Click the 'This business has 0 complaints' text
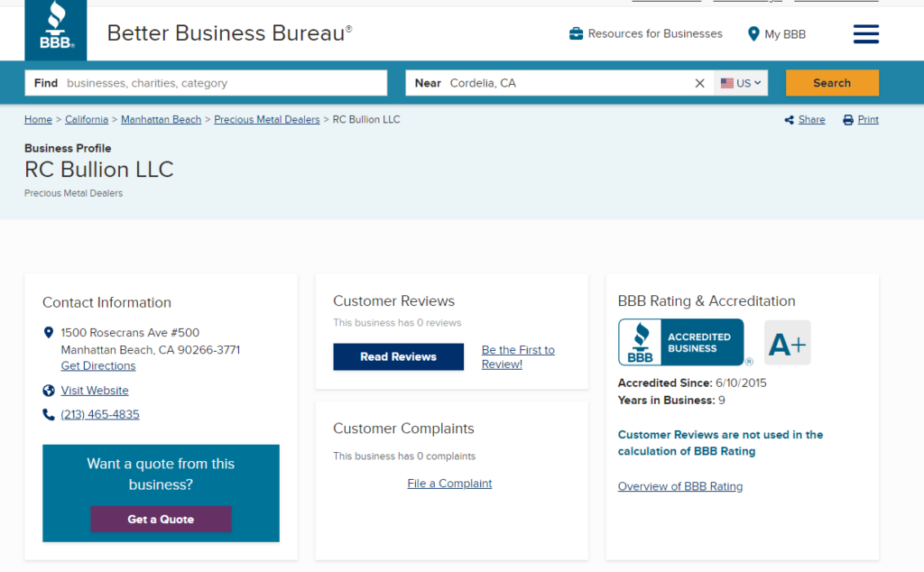 click(404, 457)
